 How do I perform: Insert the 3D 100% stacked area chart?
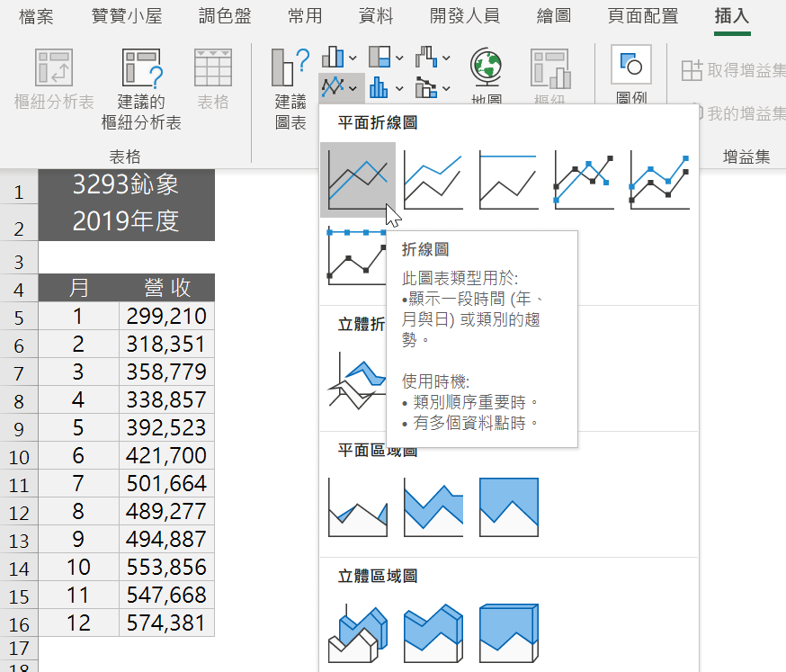coord(509,633)
